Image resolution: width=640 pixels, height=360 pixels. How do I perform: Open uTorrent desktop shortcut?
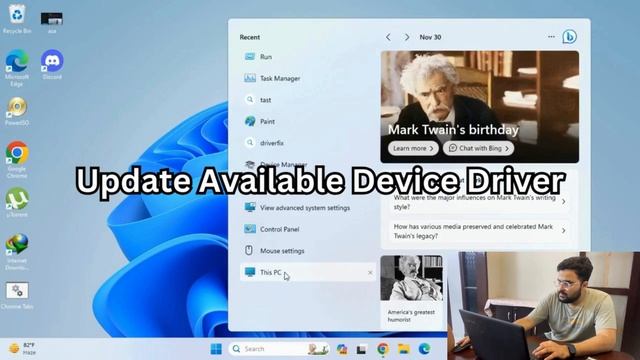[17, 202]
